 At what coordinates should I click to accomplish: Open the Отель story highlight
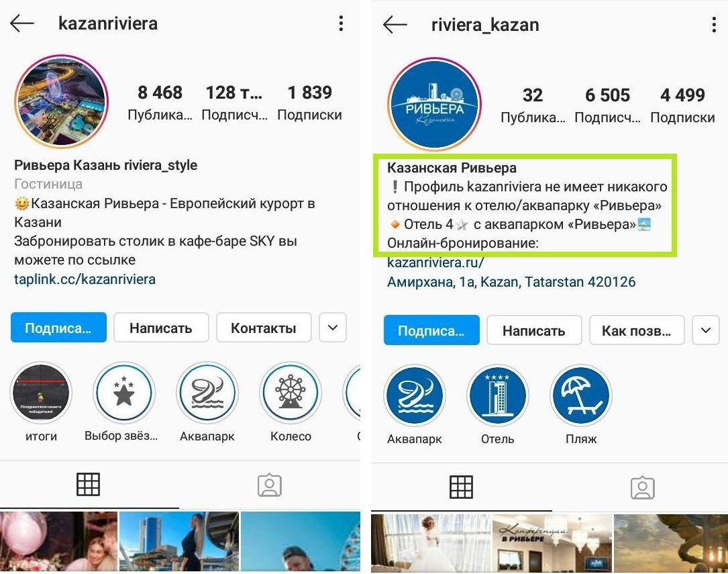pos(498,395)
